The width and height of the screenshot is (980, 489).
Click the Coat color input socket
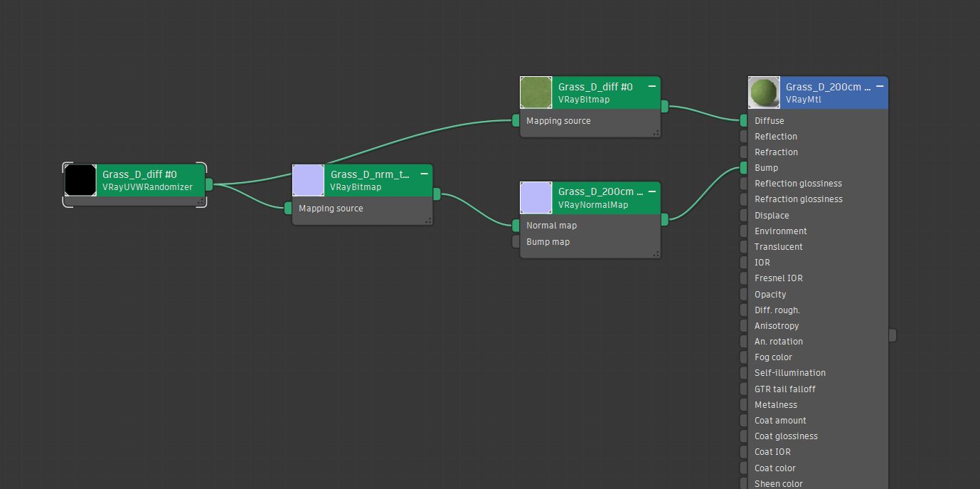point(743,468)
